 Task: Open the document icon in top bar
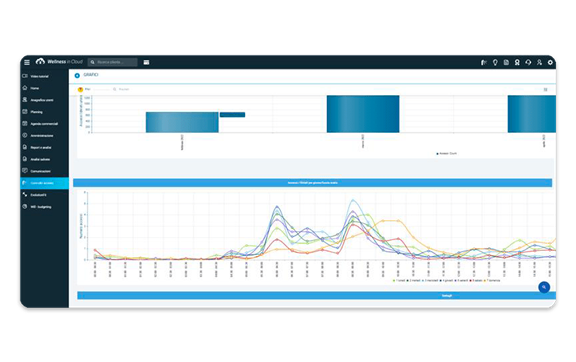(x=506, y=62)
